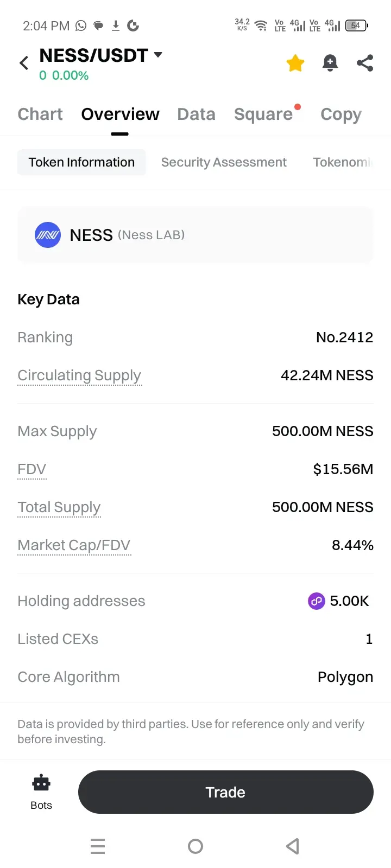391x868 pixels.
Task: Open the Square tab
Action: [x=263, y=114]
